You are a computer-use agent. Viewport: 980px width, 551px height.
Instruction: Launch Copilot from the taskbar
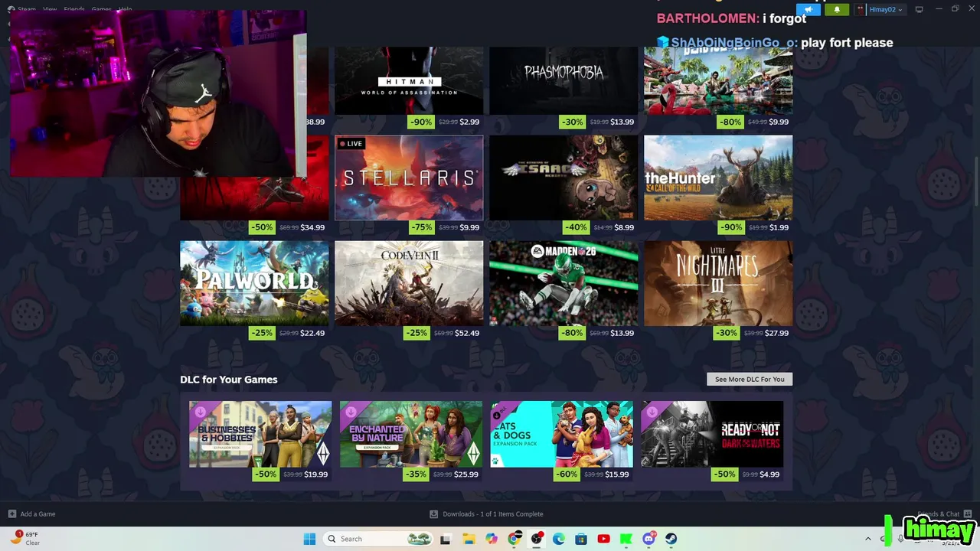(x=492, y=539)
